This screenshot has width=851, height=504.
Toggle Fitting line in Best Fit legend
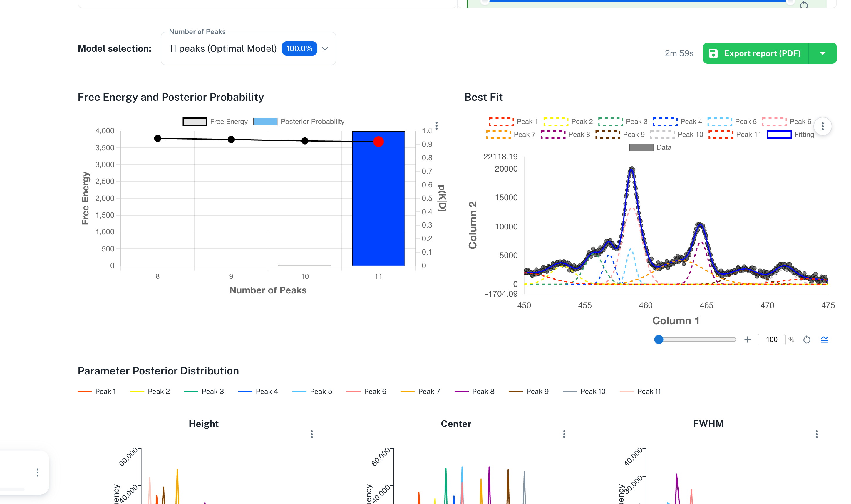[x=790, y=135]
